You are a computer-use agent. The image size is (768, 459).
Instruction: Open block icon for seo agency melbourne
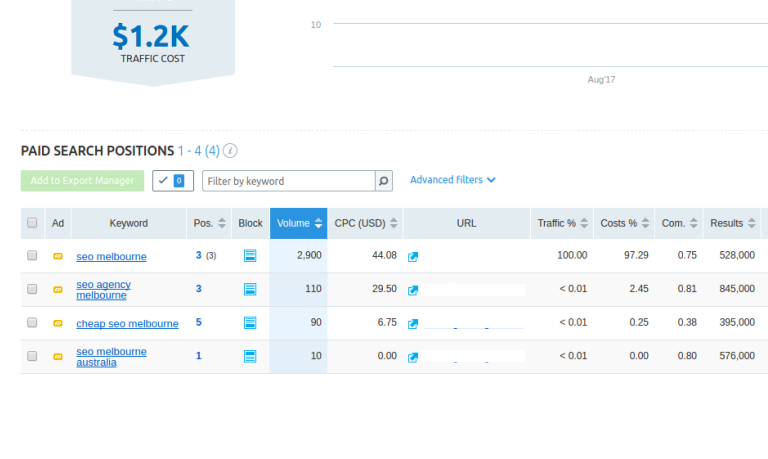coord(250,289)
